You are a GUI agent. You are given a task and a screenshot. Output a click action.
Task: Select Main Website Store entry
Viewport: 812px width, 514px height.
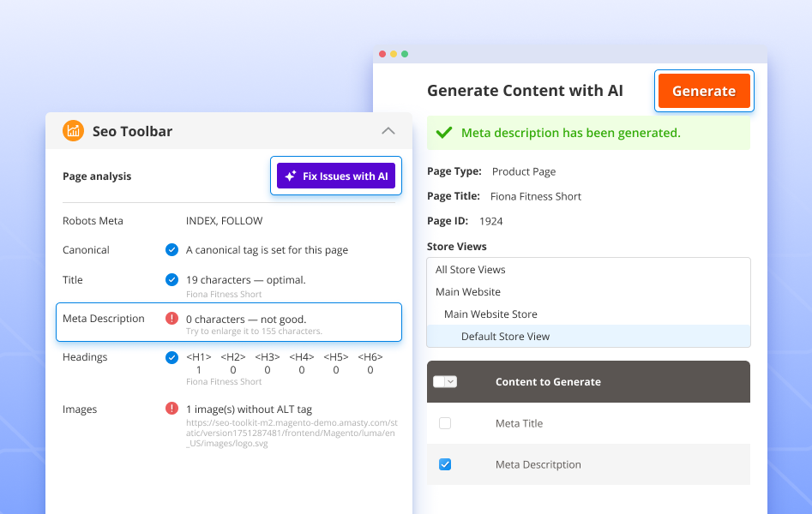coord(490,314)
